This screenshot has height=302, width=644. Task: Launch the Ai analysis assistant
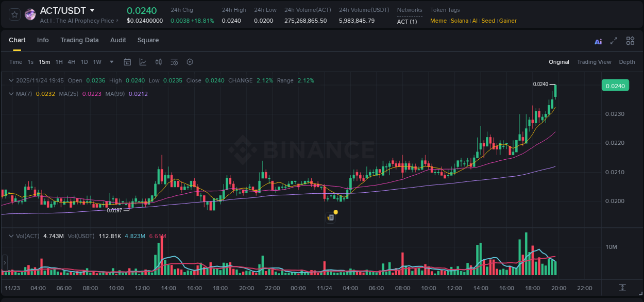tap(598, 41)
